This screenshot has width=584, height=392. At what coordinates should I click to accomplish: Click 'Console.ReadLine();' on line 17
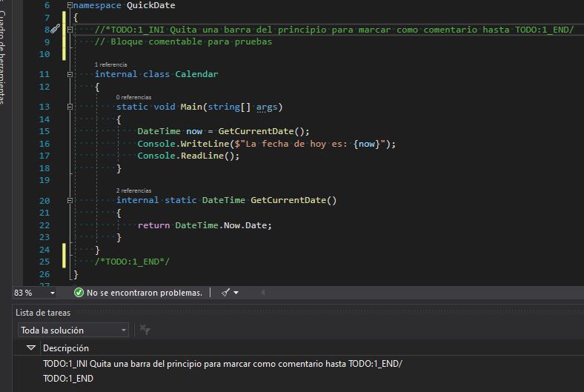[188, 156]
